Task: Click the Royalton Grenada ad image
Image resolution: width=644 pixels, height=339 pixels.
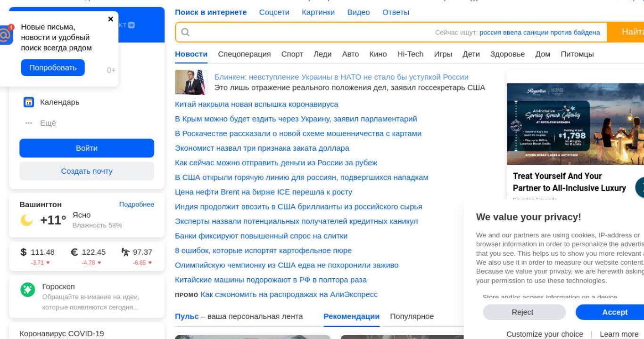Action: 575,124
